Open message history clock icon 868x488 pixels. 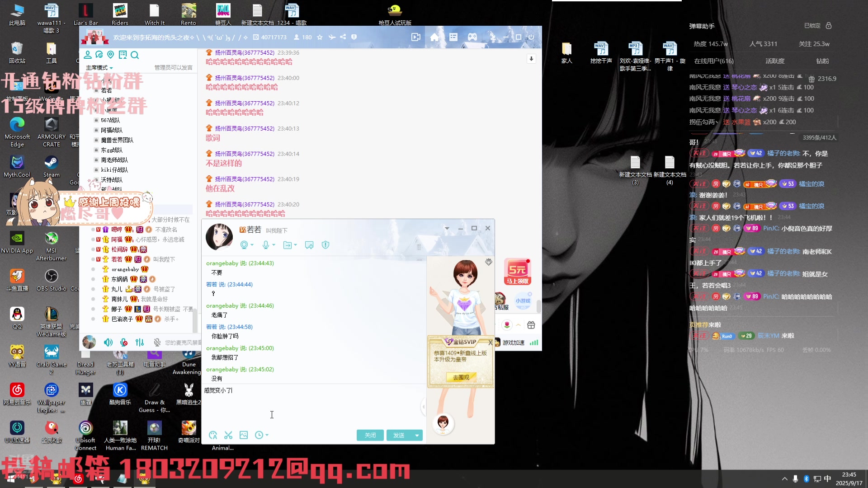tap(259, 435)
